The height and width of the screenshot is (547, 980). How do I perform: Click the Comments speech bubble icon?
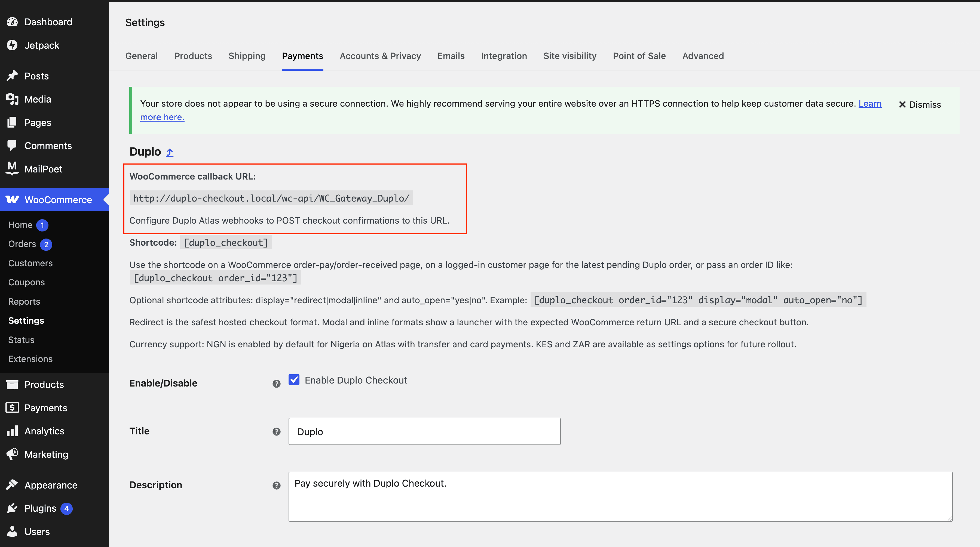pos(12,145)
